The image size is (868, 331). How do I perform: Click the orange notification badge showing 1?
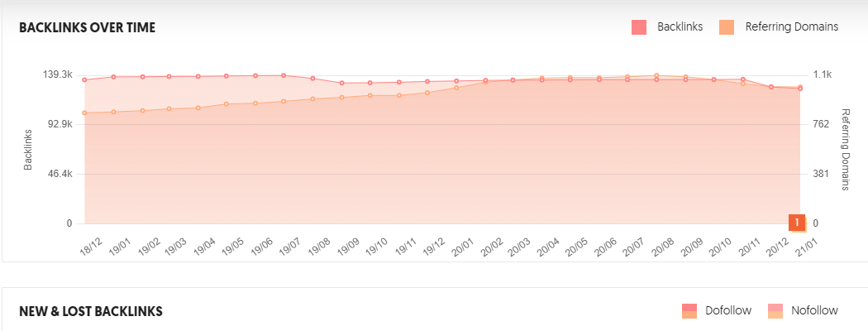(797, 223)
